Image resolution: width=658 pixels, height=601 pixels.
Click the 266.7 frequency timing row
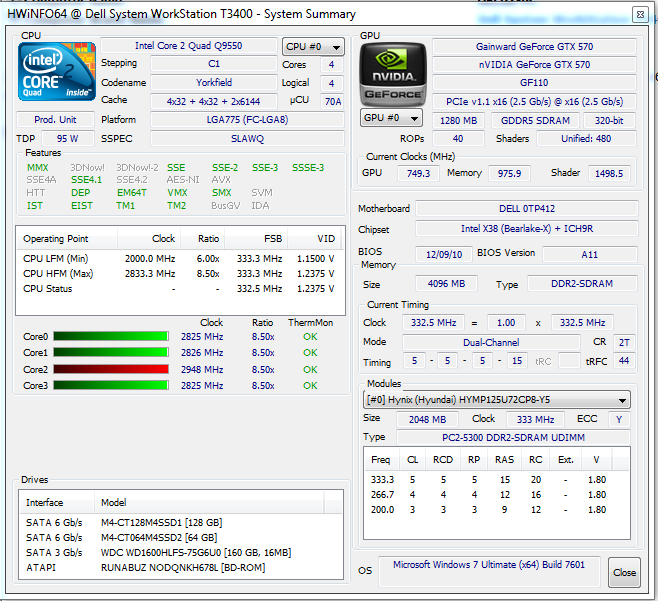496,495
